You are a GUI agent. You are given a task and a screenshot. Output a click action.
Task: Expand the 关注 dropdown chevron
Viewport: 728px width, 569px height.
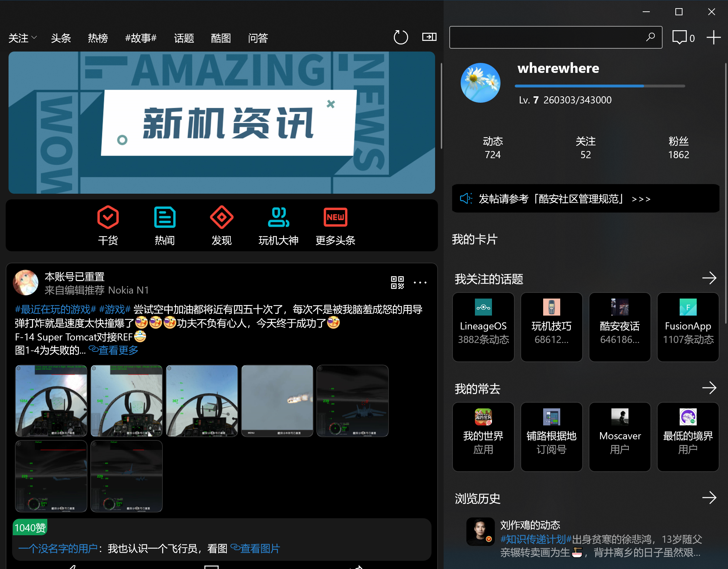34,37
